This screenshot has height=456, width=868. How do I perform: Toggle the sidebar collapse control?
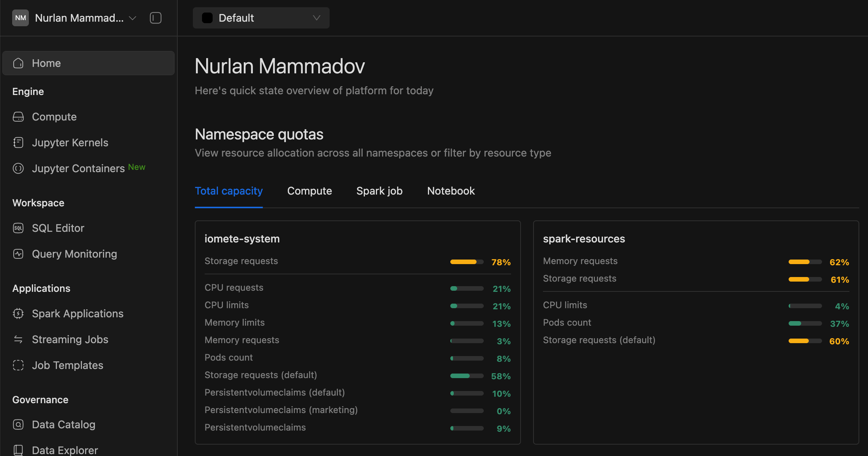pyautogui.click(x=156, y=17)
